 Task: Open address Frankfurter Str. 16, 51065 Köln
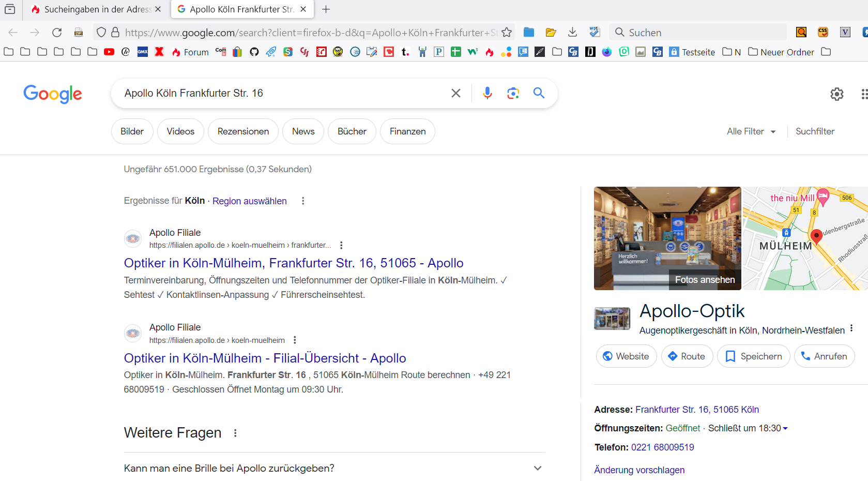[697, 410]
